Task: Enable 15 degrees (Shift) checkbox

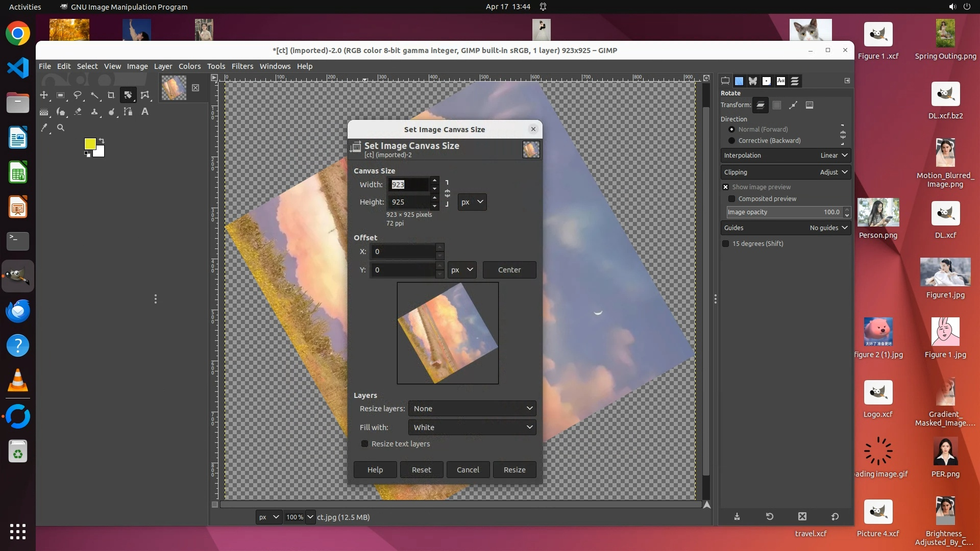Action: pyautogui.click(x=726, y=244)
